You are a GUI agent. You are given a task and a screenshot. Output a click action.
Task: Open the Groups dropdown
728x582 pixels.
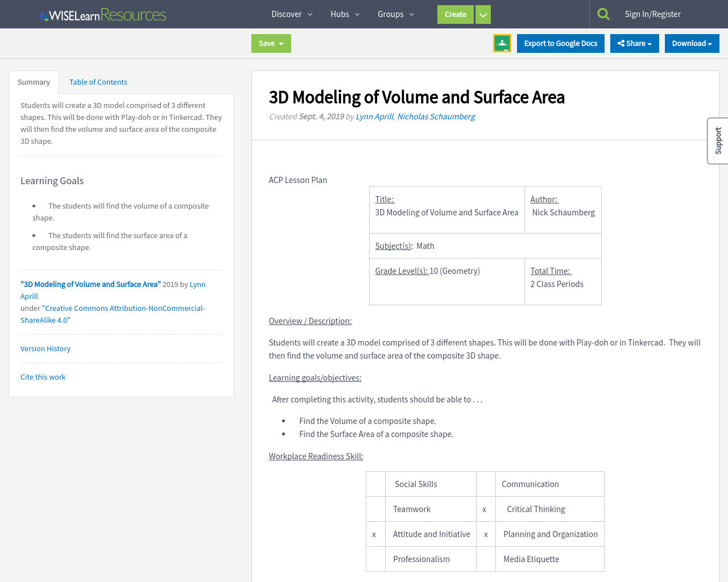395,14
